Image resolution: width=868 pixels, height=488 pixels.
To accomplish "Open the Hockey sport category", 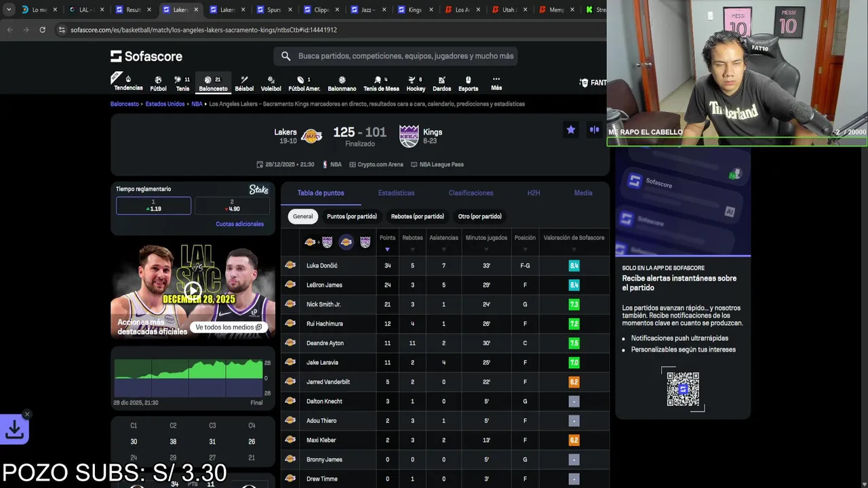I will (416, 83).
